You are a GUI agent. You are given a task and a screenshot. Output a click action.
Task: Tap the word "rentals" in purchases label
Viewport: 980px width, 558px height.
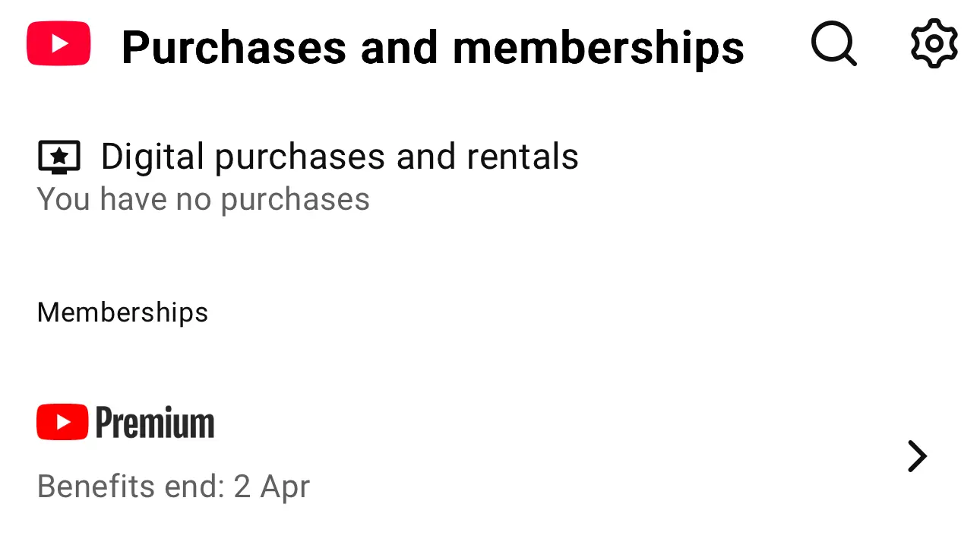(x=523, y=157)
